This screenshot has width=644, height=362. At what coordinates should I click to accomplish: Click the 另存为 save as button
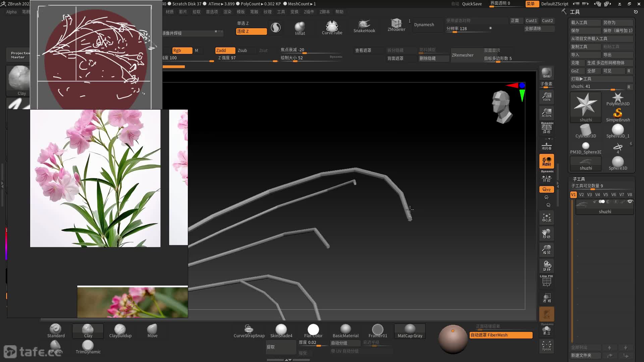point(618,22)
